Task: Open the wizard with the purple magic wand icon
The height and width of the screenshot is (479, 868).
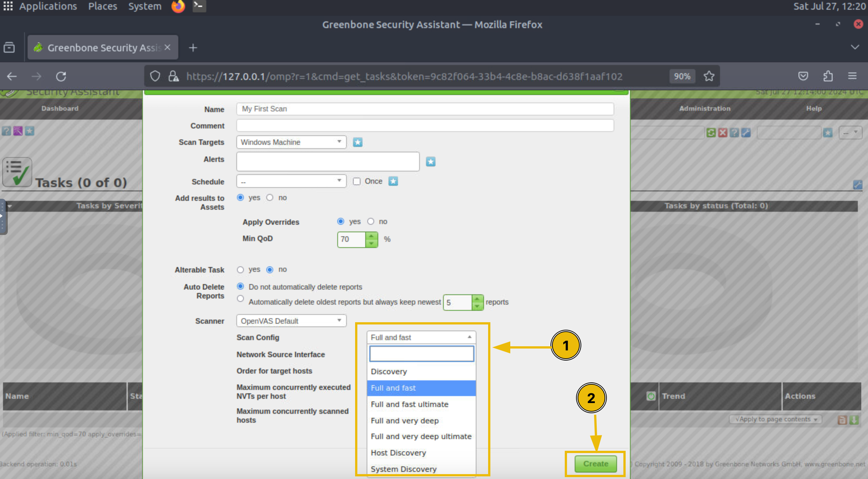Action: [18, 131]
